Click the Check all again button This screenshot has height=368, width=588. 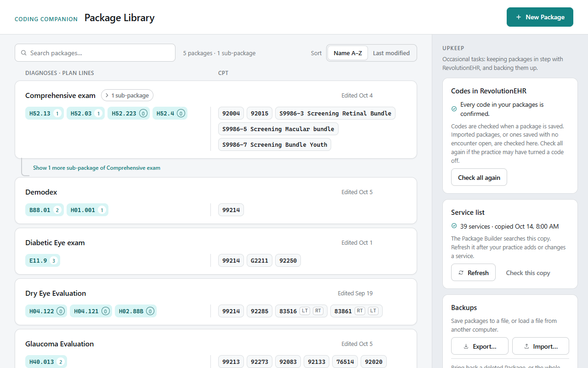point(479,178)
